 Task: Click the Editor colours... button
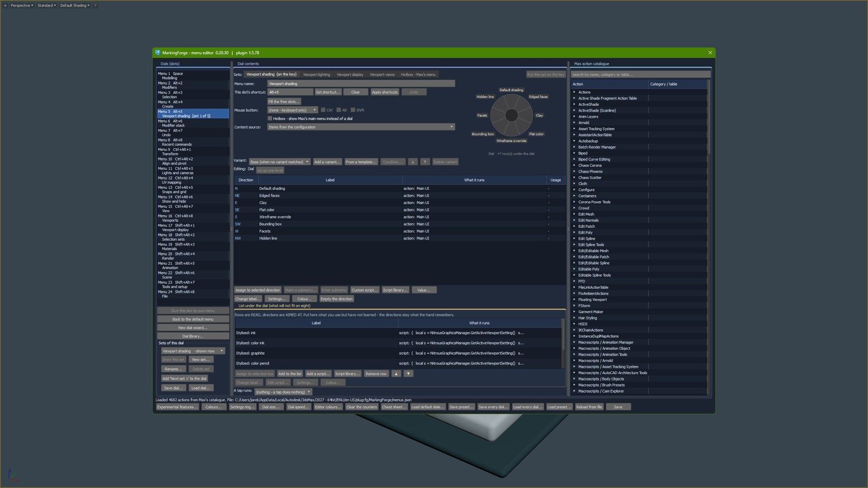tap(328, 407)
